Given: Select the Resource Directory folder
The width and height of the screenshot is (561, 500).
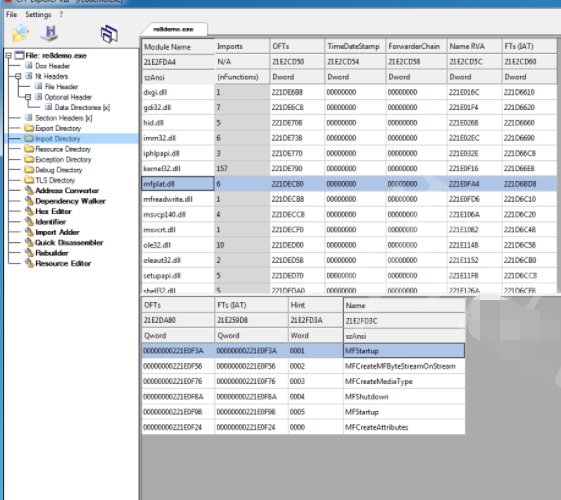Looking at the screenshot, I should 63,149.
